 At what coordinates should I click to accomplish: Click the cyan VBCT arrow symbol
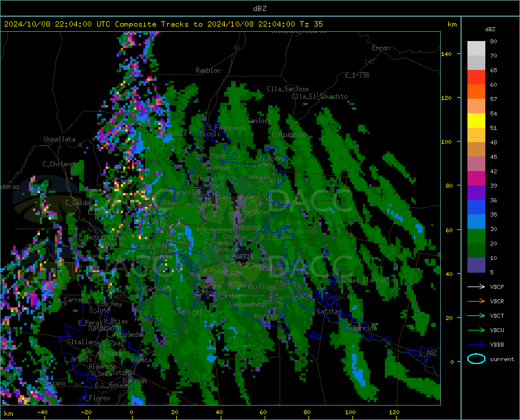[476, 315]
